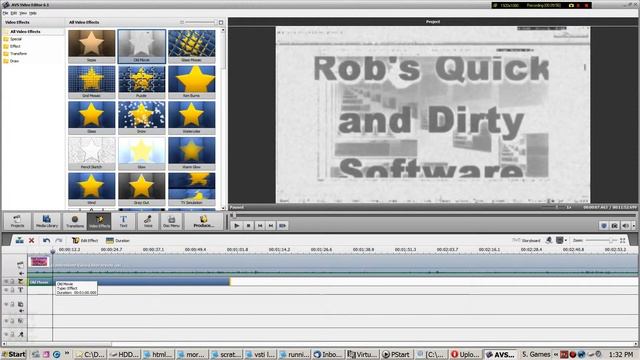Screen dimensions: 640x360
Task: Select the Pencil Sketch effect thumbnail
Action: click(91, 153)
